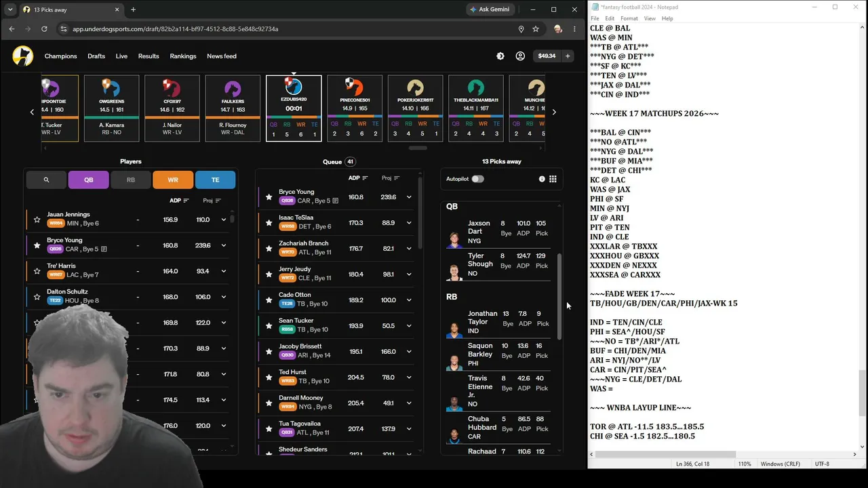Open the Drafts nav item
Screen dimensions: 868x488
[96, 56]
